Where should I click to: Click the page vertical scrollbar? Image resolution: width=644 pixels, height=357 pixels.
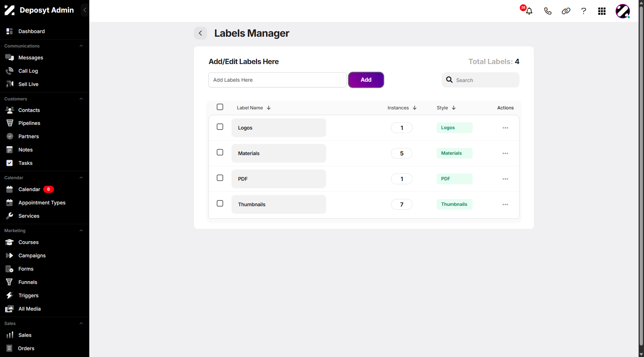(641, 176)
